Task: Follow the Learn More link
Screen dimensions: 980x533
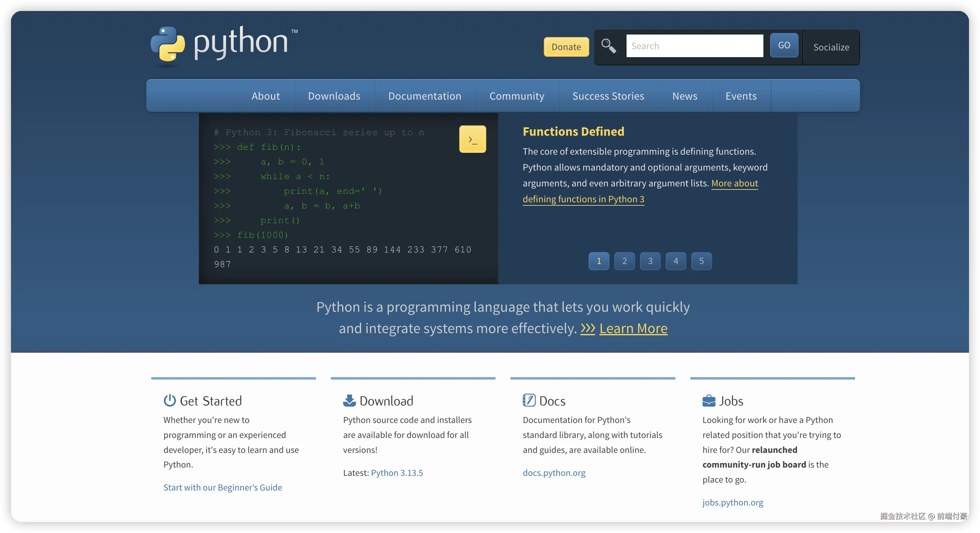Action: coord(633,328)
